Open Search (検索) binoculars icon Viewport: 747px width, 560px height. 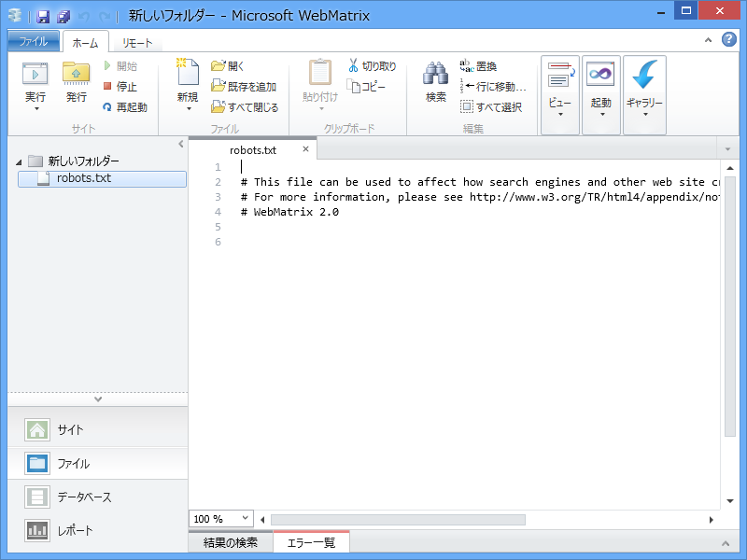435,75
